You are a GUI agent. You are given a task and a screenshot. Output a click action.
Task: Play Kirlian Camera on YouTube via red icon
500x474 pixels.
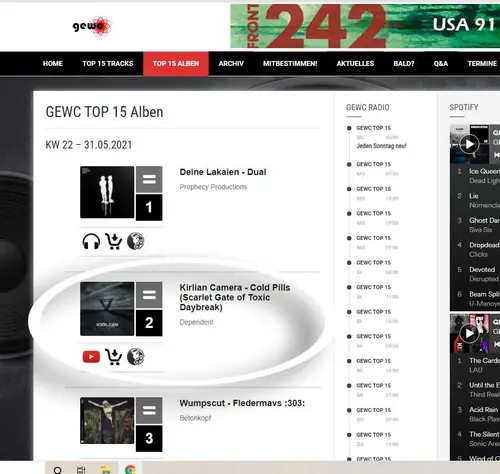pyautogui.click(x=91, y=357)
